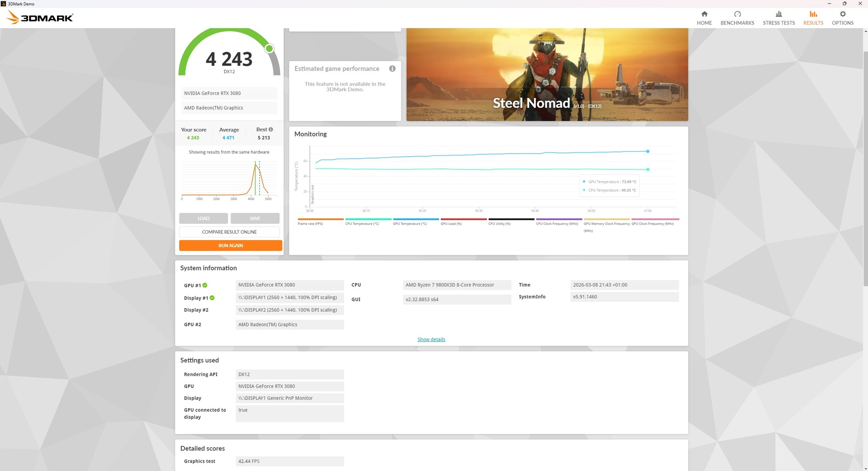Click the Graphics test 42.44 FPS value
The width and height of the screenshot is (868, 471).
pyautogui.click(x=290, y=461)
